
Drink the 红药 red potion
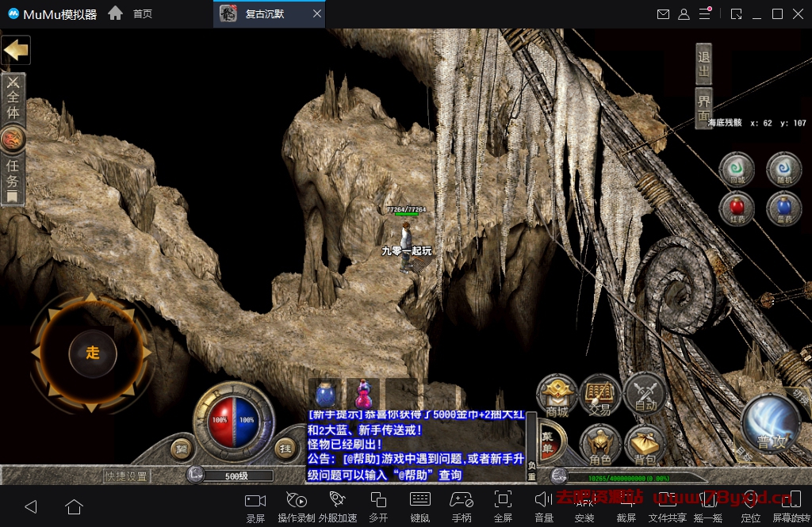[x=737, y=208]
